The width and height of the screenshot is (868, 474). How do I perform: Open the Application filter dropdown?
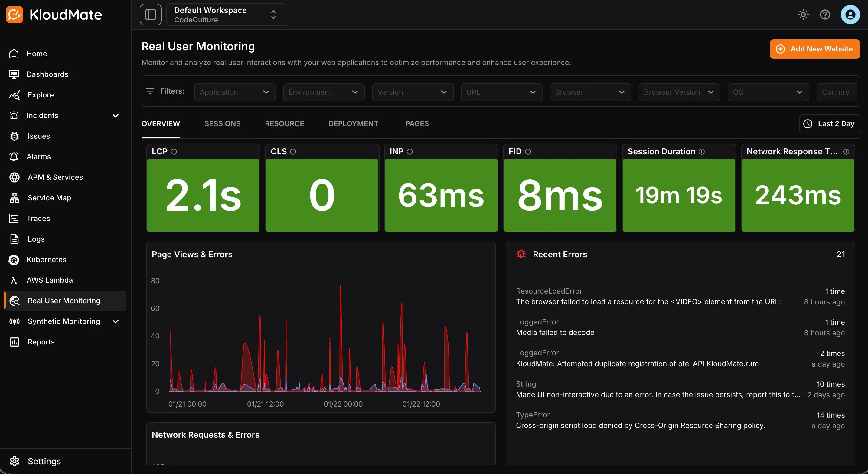(235, 92)
